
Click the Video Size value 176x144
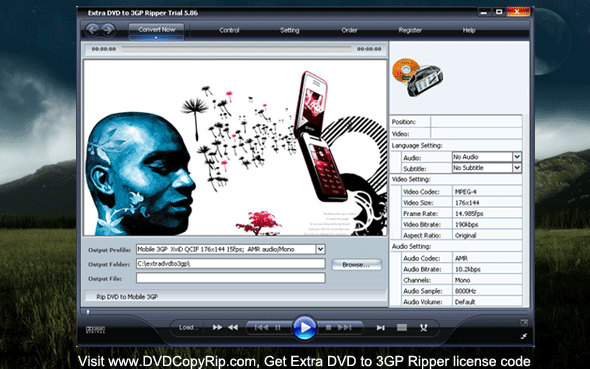pyautogui.click(x=467, y=202)
